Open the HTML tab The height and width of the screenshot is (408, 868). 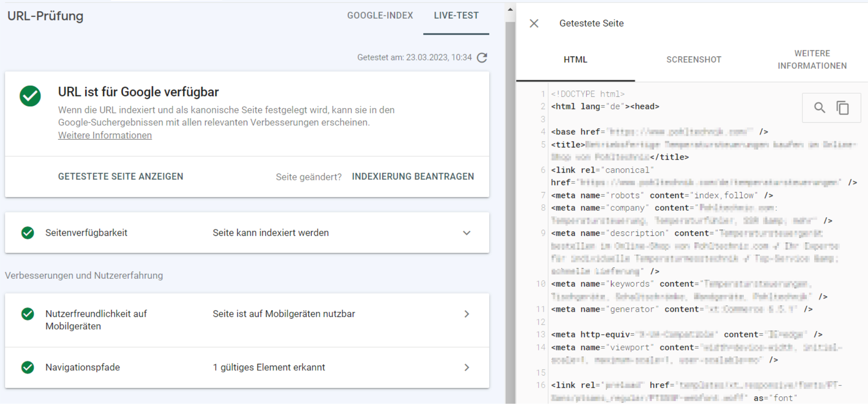(575, 60)
